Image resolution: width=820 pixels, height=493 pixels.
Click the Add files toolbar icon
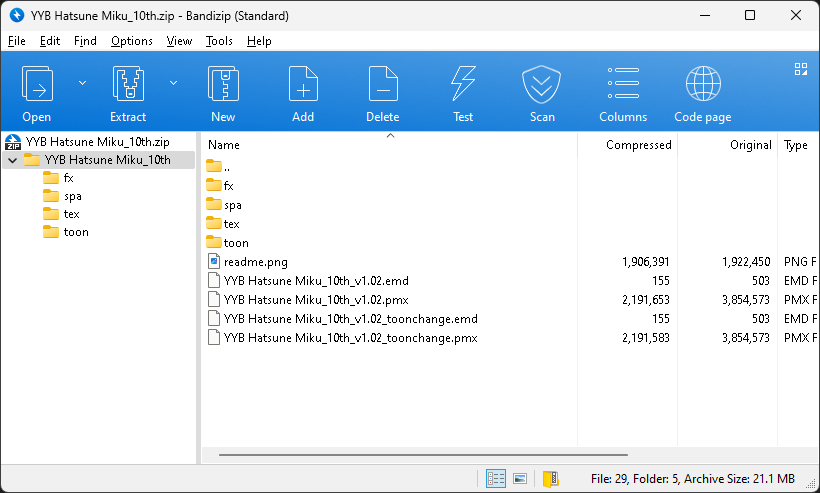click(x=303, y=84)
